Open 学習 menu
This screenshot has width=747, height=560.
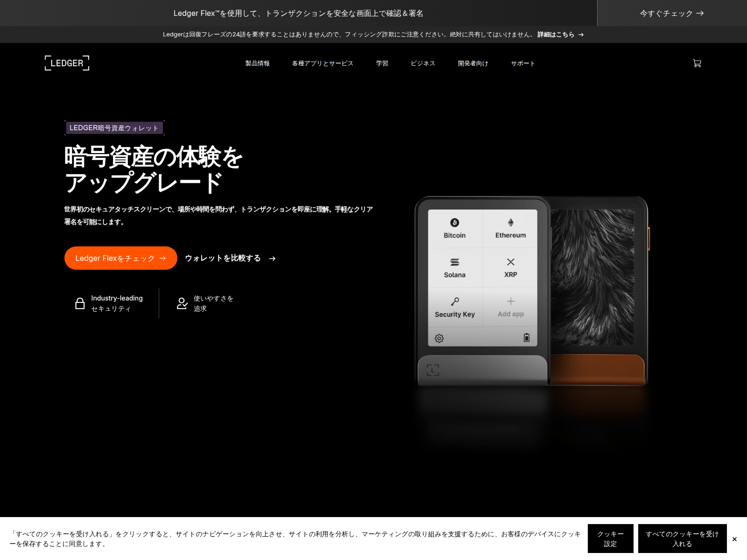click(x=382, y=63)
